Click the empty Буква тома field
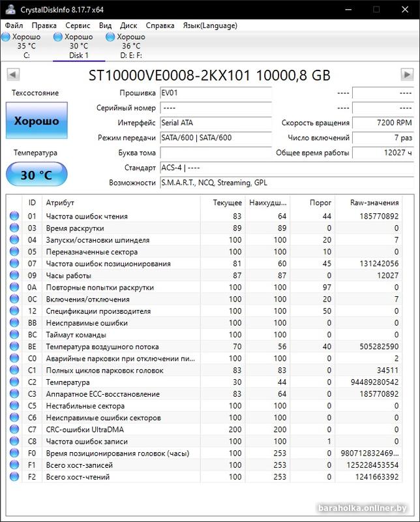The width and height of the screenshot is (420, 522). [x=216, y=153]
